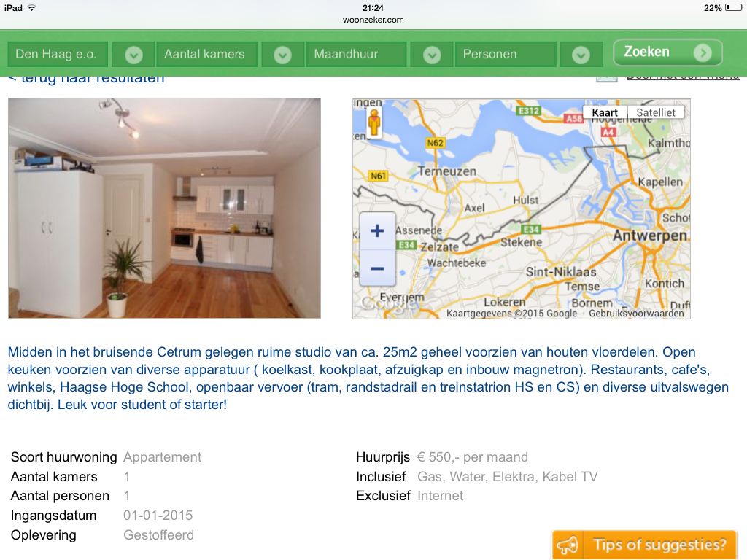The image size is (747, 560).
Task: Click the Google logo on the map
Action: click(386, 304)
